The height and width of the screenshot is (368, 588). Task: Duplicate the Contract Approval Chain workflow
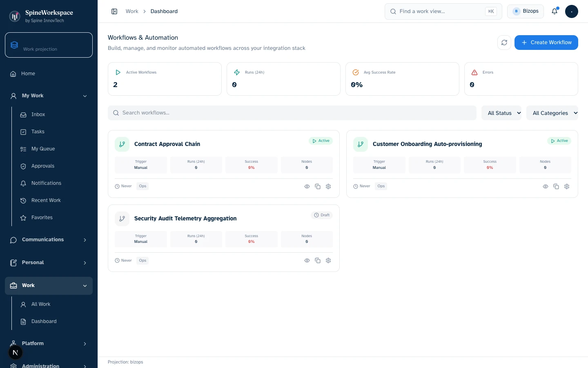318,186
